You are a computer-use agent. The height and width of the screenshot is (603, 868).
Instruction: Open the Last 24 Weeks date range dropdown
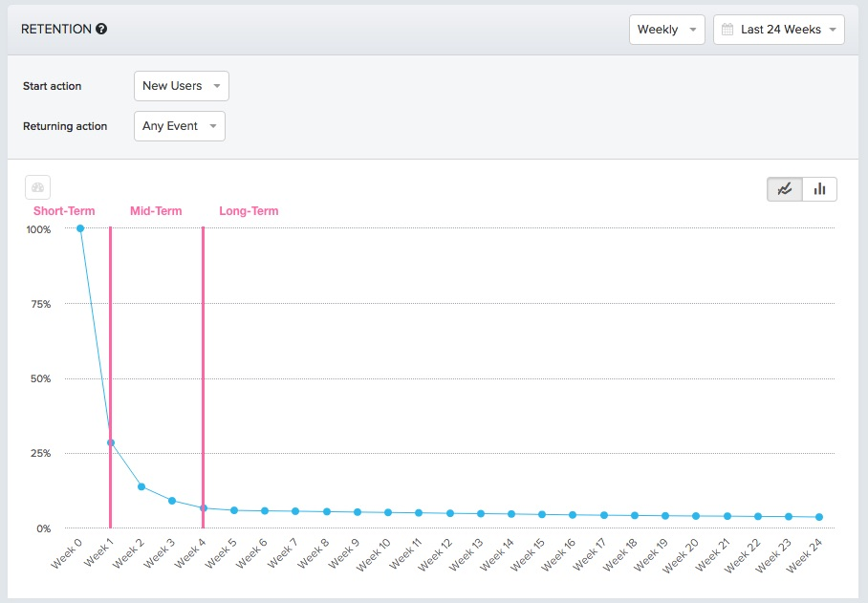click(x=778, y=29)
